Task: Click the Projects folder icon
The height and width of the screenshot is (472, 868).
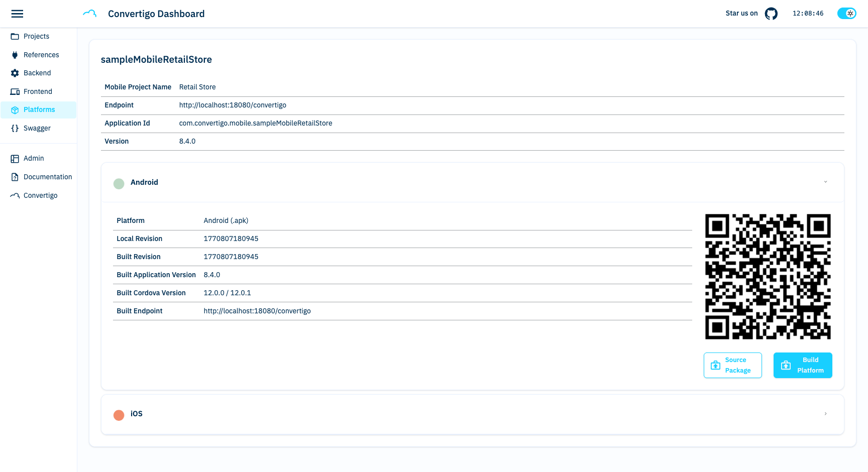Action: pyautogui.click(x=15, y=37)
